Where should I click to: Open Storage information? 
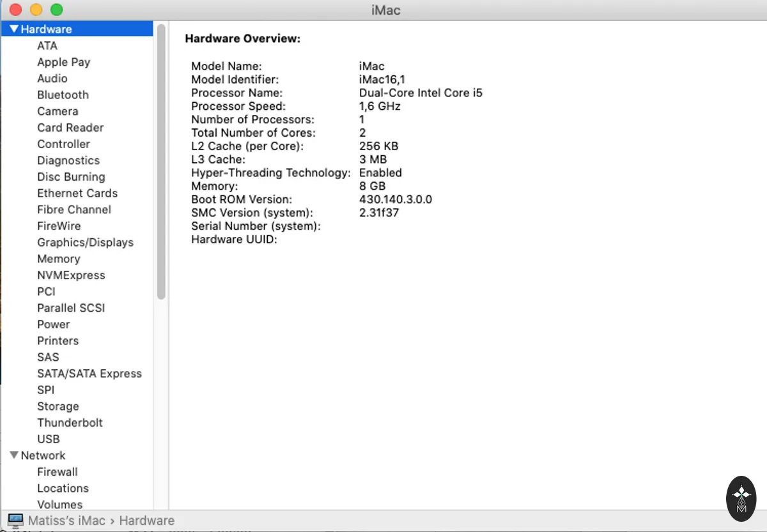[x=58, y=406]
